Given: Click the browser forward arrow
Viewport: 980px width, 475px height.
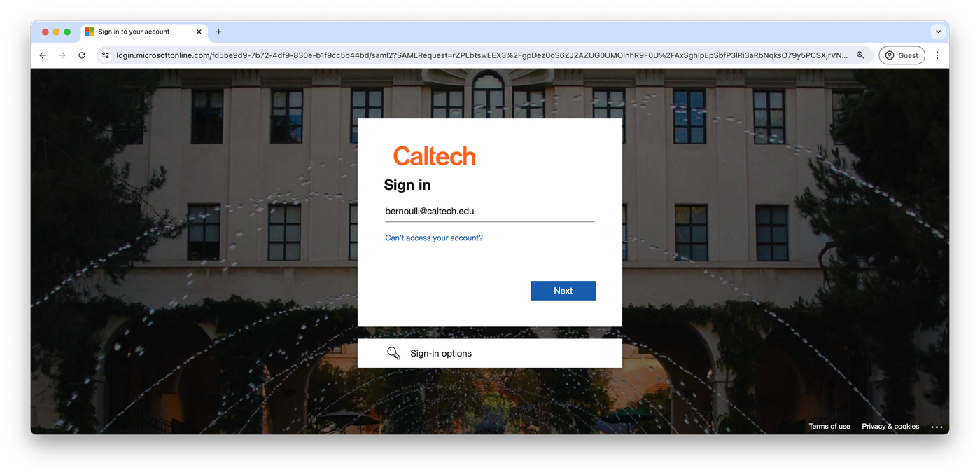Looking at the screenshot, I should pyautogui.click(x=62, y=55).
